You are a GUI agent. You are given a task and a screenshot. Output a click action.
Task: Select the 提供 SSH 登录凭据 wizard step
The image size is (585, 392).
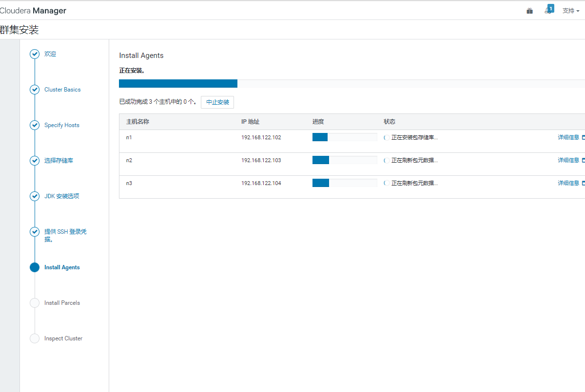click(65, 235)
